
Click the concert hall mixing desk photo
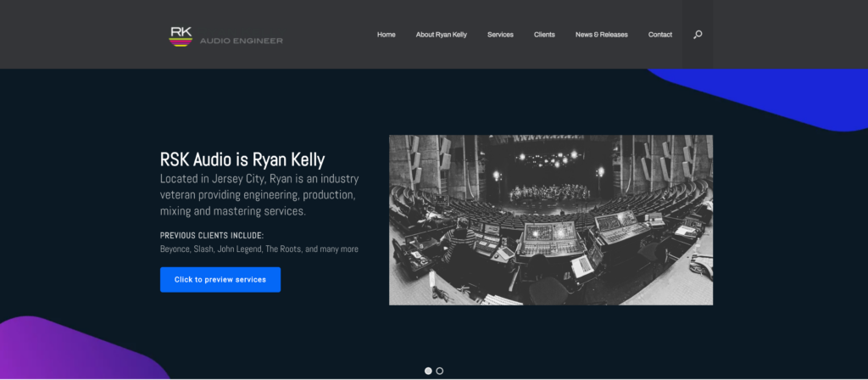551,220
